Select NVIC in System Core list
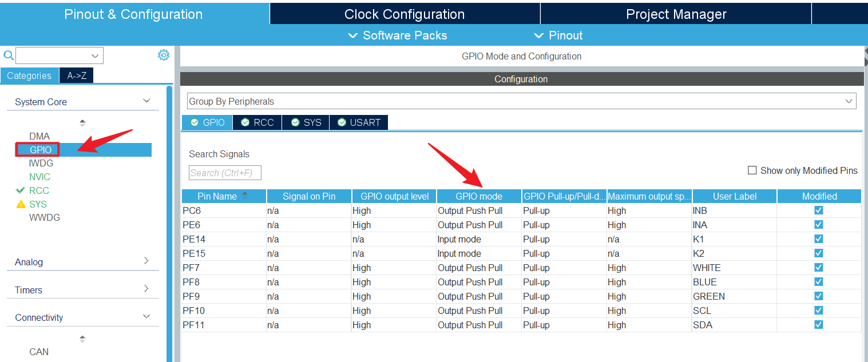 point(40,177)
